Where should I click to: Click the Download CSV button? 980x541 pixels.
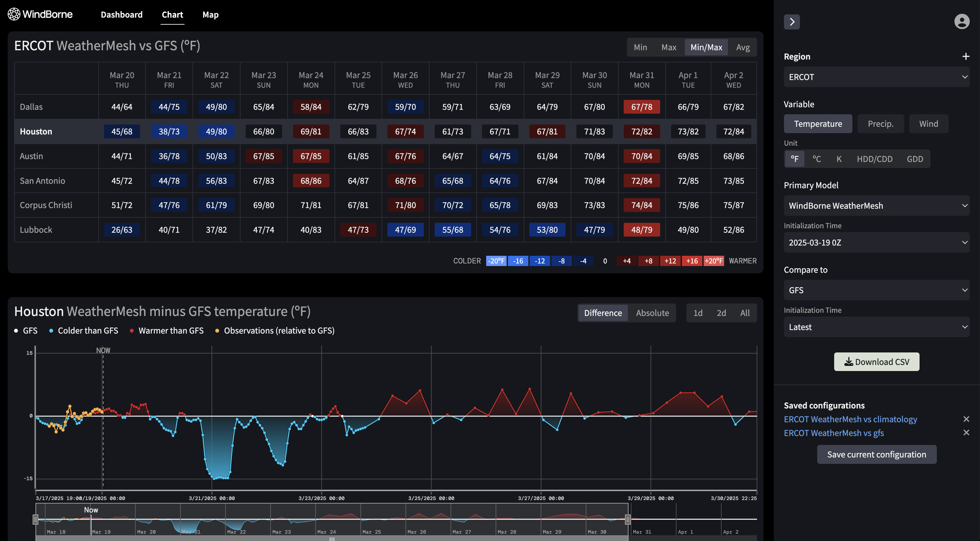(x=876, y=362)
